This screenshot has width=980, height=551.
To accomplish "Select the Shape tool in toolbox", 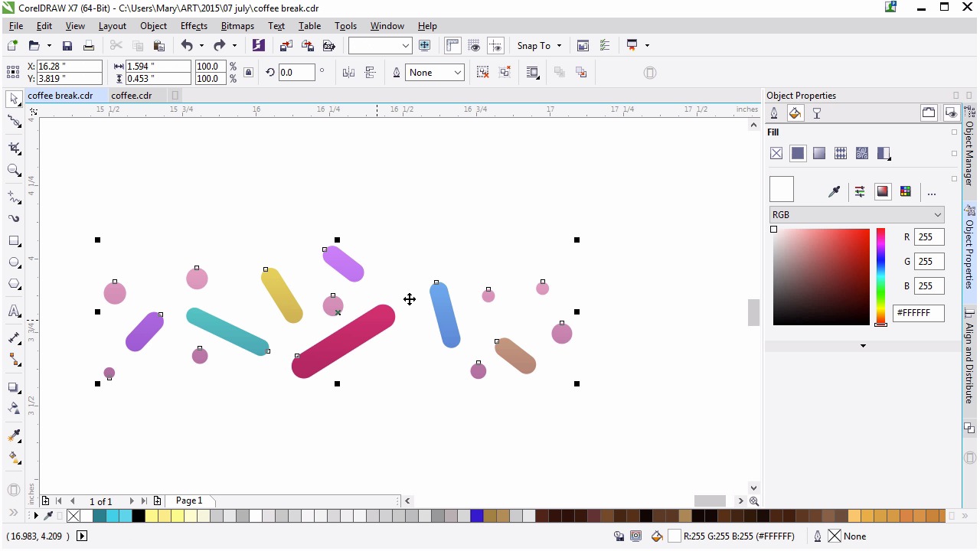I will point(14,122).
